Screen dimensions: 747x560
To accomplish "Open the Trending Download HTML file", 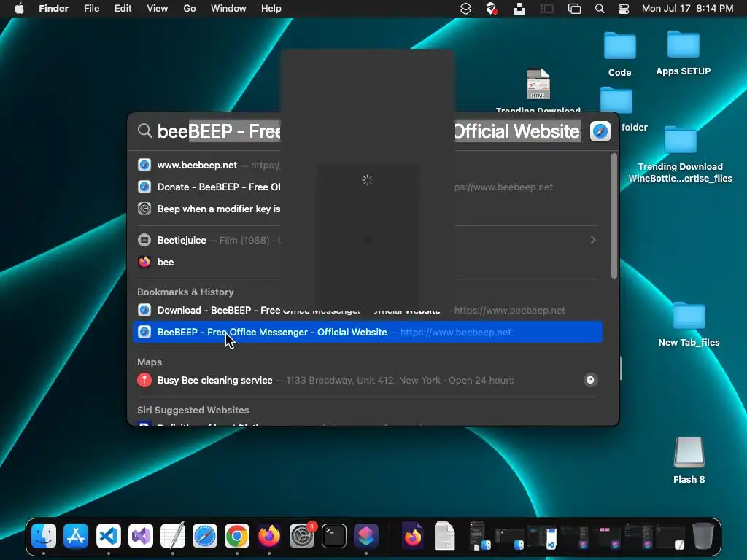I will point(538,85).
